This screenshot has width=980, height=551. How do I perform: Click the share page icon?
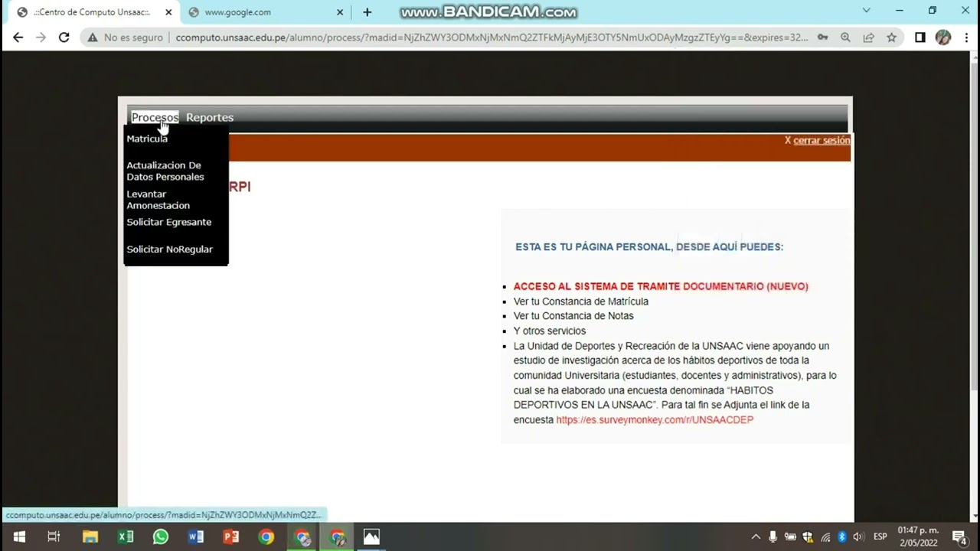(x=868, y=37)
